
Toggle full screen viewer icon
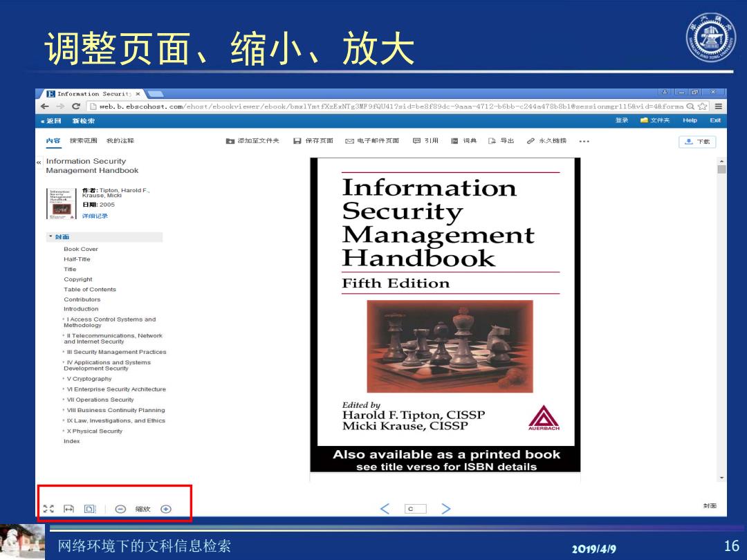pos(48,509)
